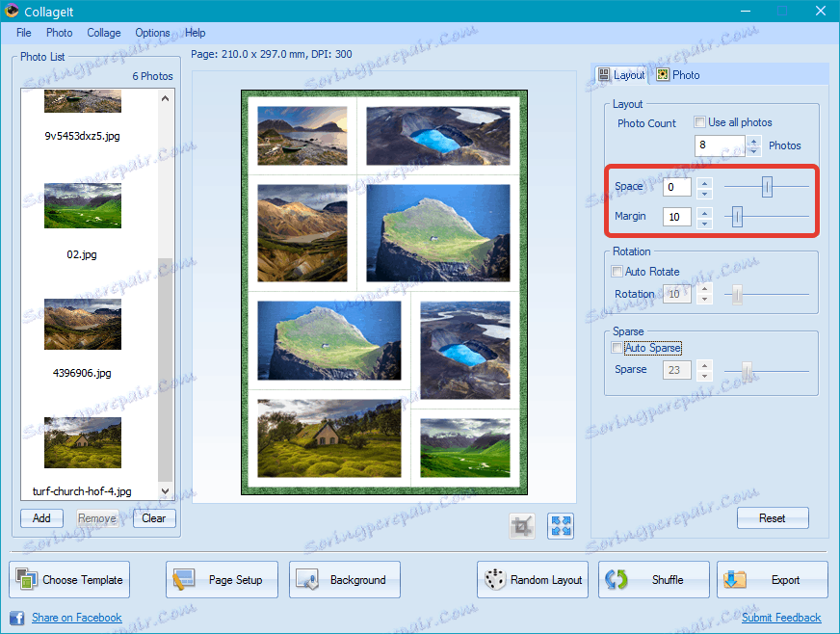Image resolution: width=840 pixels, height=634 pixels.
Task: Click the Layout tab grid icon
Action: point(604,74)
